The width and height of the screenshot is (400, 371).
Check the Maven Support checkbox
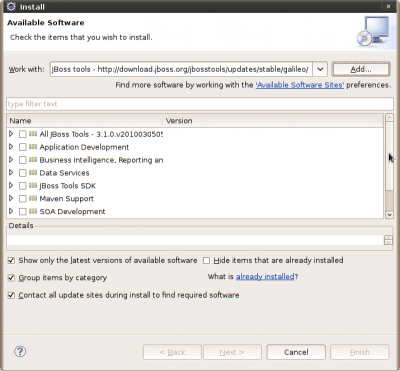pos(22,199)
